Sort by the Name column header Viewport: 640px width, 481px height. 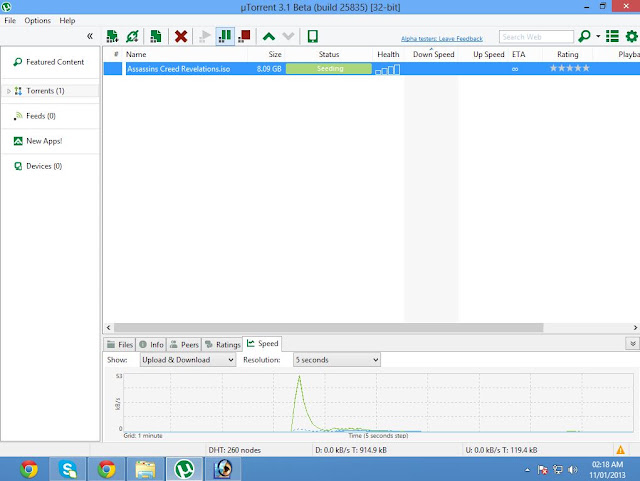click(185, 54)
